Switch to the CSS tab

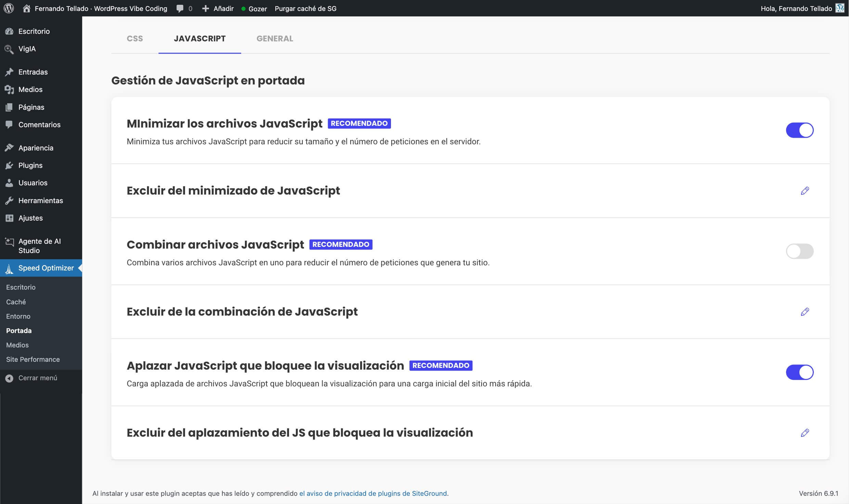tap(135, 39)
